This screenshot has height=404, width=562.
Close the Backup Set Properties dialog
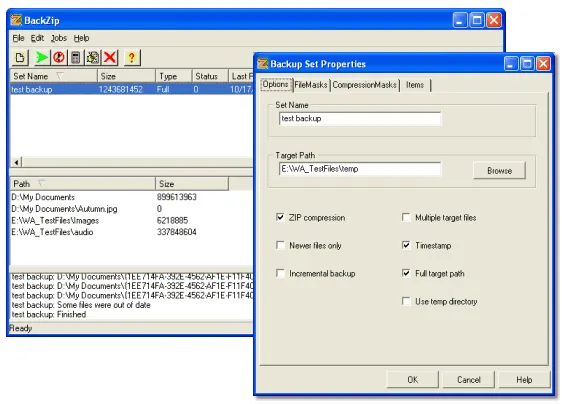pyautogui.click(x=543, y=64)
